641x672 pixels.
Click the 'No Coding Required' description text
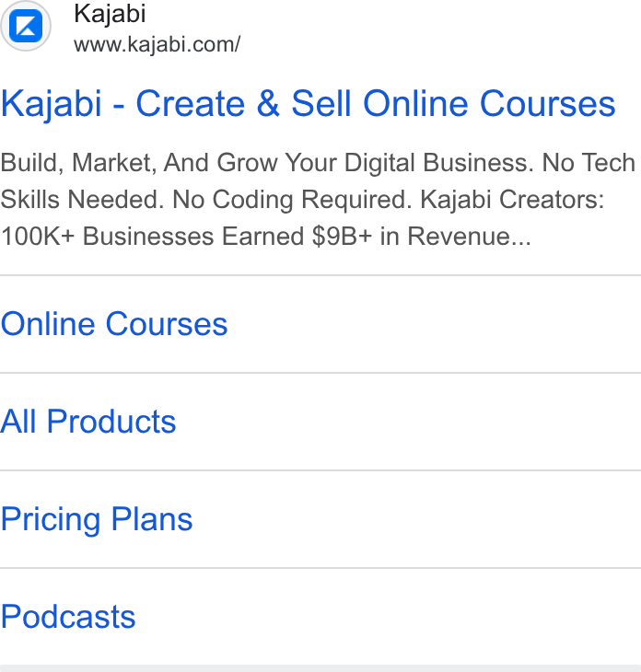pyautogui.click(x=292, y=200)
